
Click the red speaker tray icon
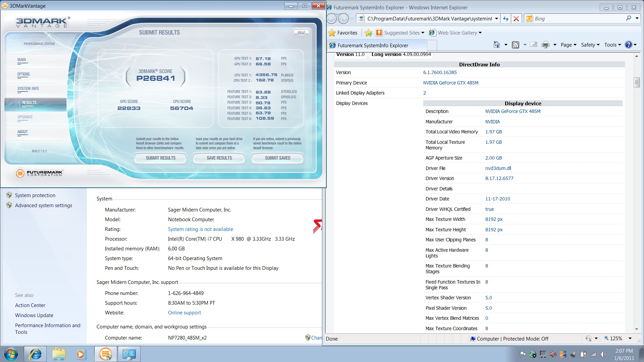click(553, 354)
